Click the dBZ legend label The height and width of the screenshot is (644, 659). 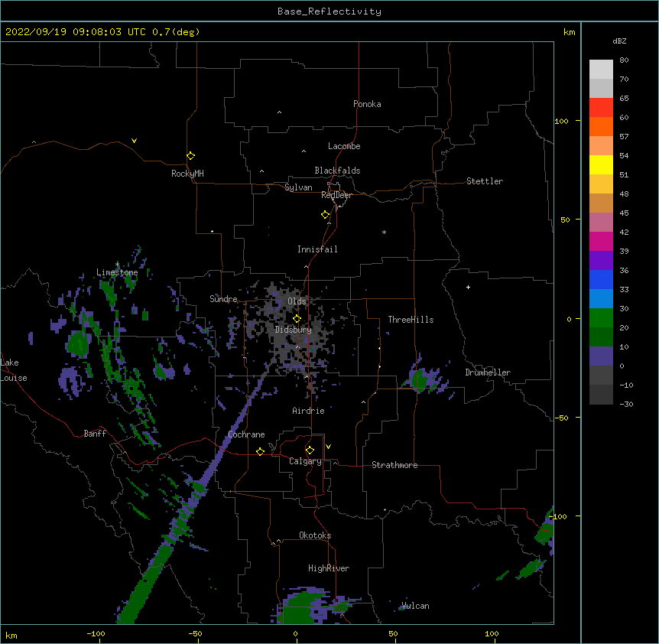pos(619,41)
